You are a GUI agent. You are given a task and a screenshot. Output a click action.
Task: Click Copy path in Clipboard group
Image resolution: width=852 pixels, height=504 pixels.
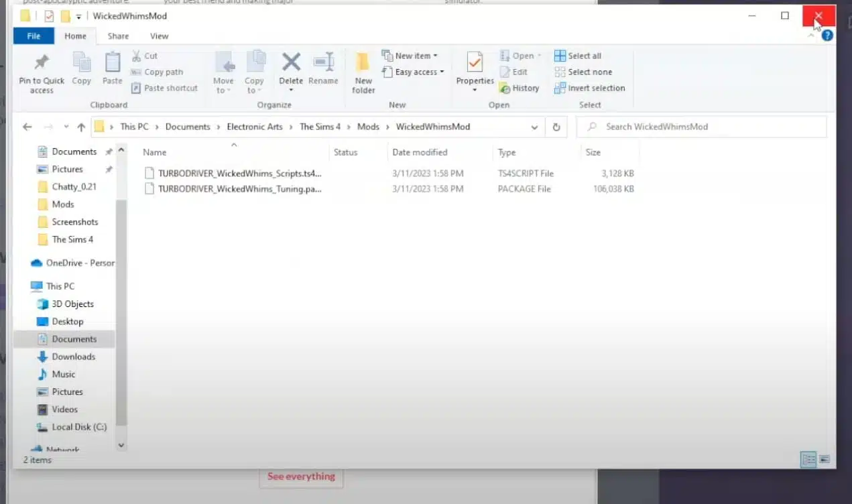157,72
